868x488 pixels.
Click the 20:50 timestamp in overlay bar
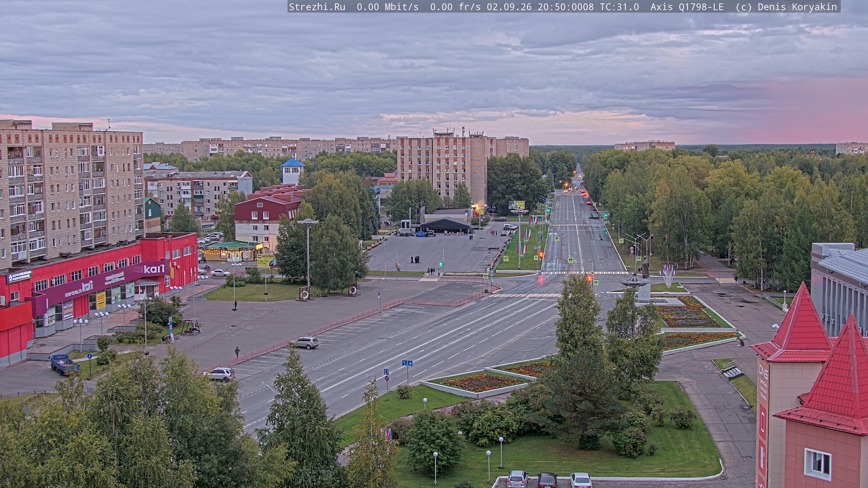(x=566, y=7)
